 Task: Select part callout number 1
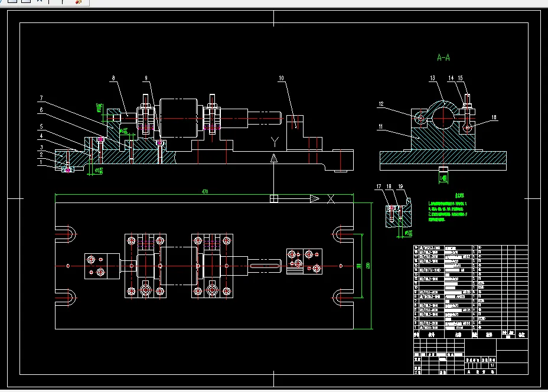[x=41, y=162]
